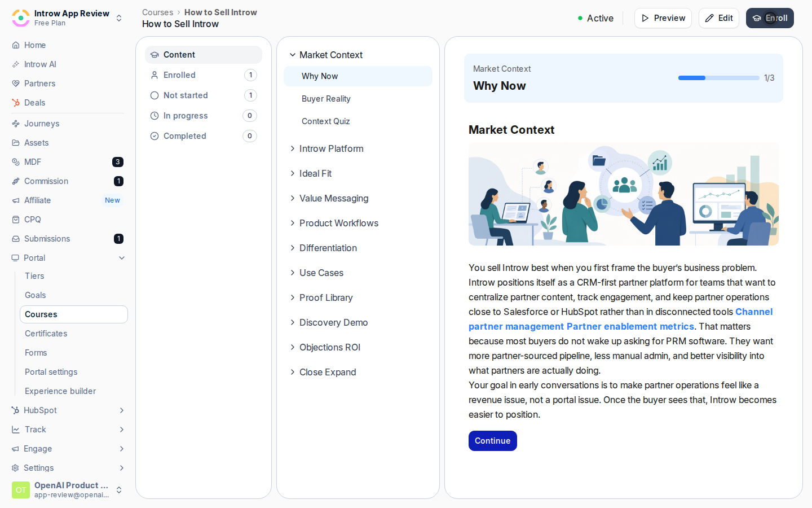812x508 pixels.
Task: Open the user account switcher chevrons
Action: point(119,490)
